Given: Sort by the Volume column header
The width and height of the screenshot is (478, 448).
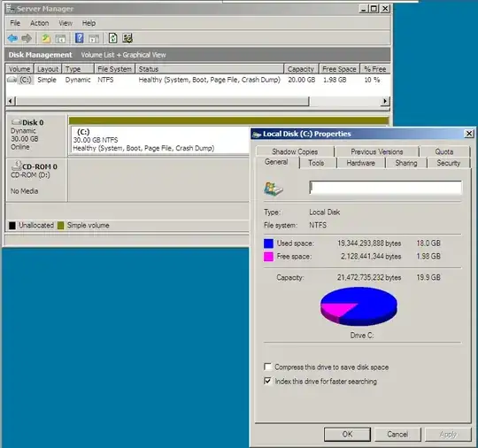Looking at the screenshot, I should click(x=19, y=69).
